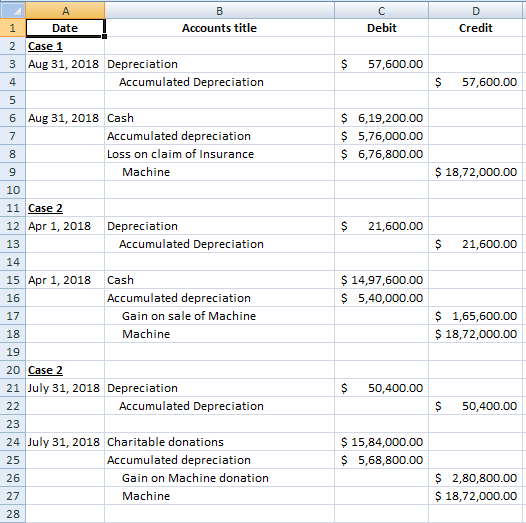526x523 pixels.
Task: Select Apr 1, 2018 date in row 12
Action: [65, 226]
